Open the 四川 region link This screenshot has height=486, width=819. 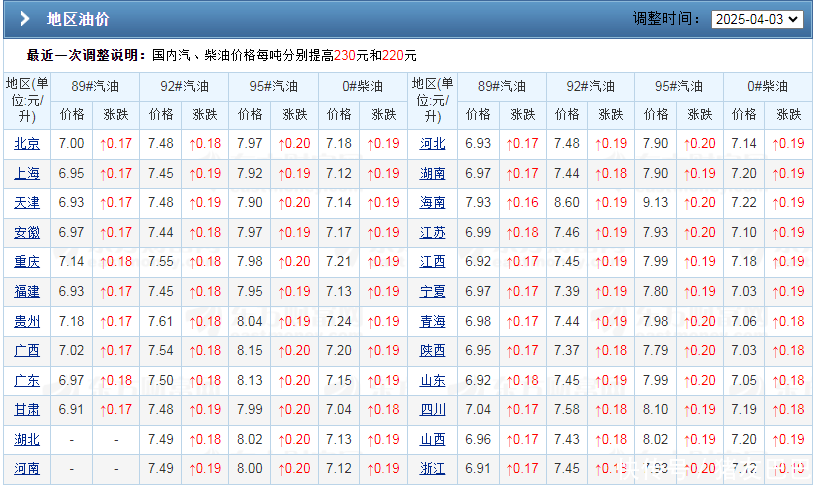(x=432, y=410)
